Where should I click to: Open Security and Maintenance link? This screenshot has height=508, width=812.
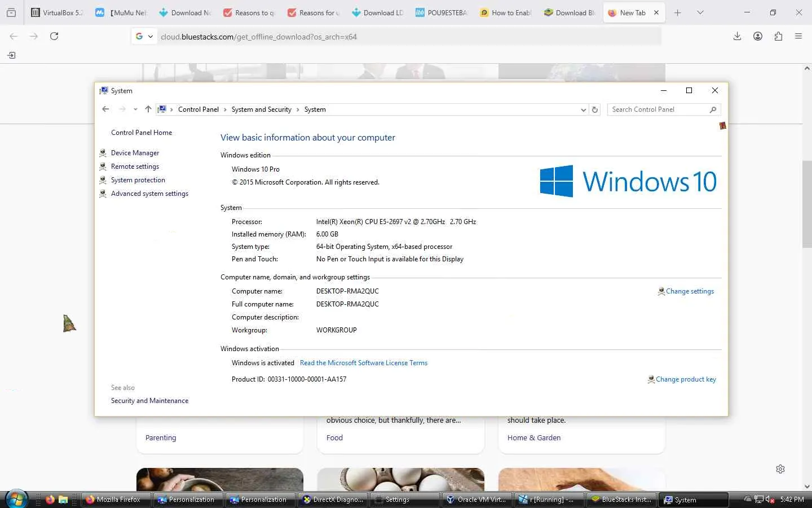149,401
